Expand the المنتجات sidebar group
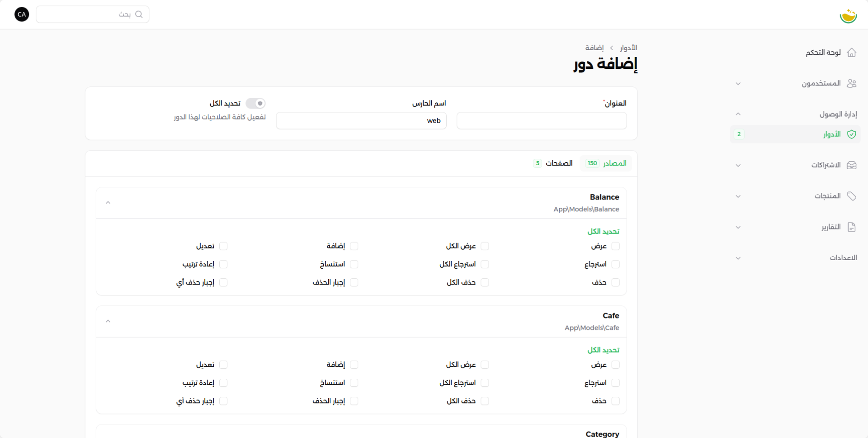868x438 pixels. coord(738,196)
